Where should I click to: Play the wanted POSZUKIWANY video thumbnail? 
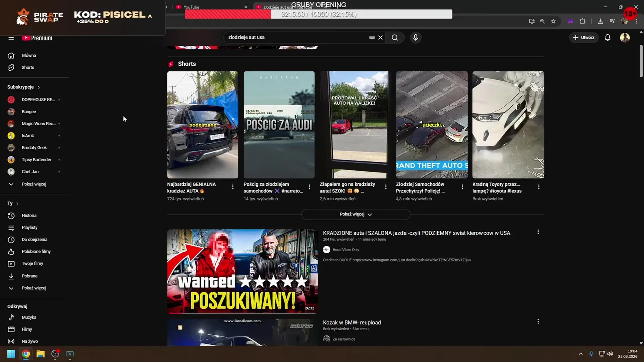pos(243,271)
